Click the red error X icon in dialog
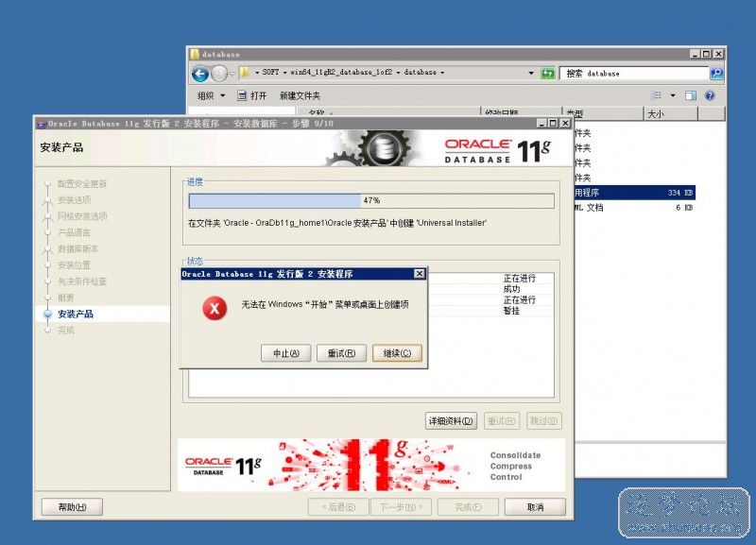The width and height of the screenshot is (756, 545). (215, 309)
